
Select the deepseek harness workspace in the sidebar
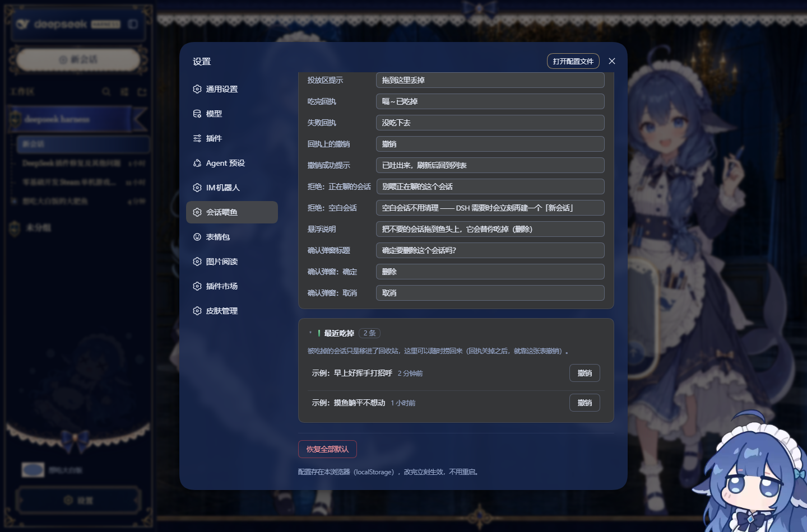77,119
